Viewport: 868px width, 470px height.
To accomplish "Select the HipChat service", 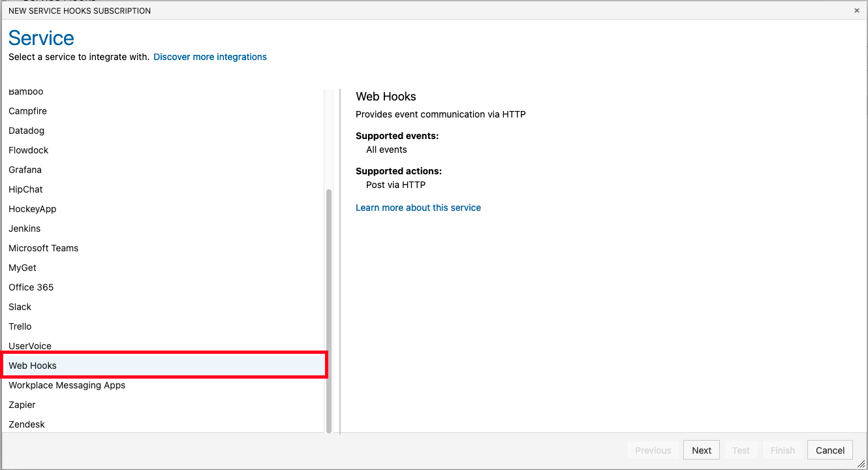I will click(x=163, y=189).
